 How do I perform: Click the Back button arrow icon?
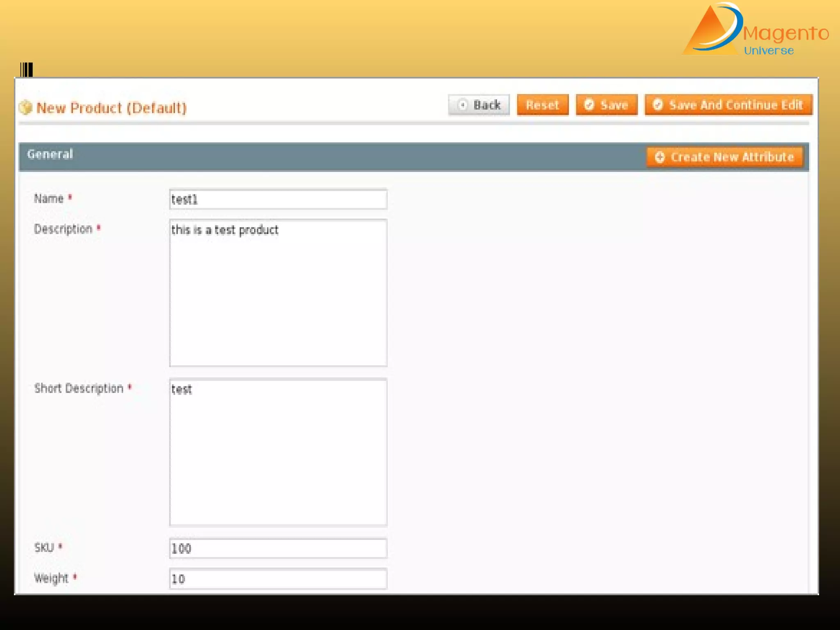coord(462,105)
